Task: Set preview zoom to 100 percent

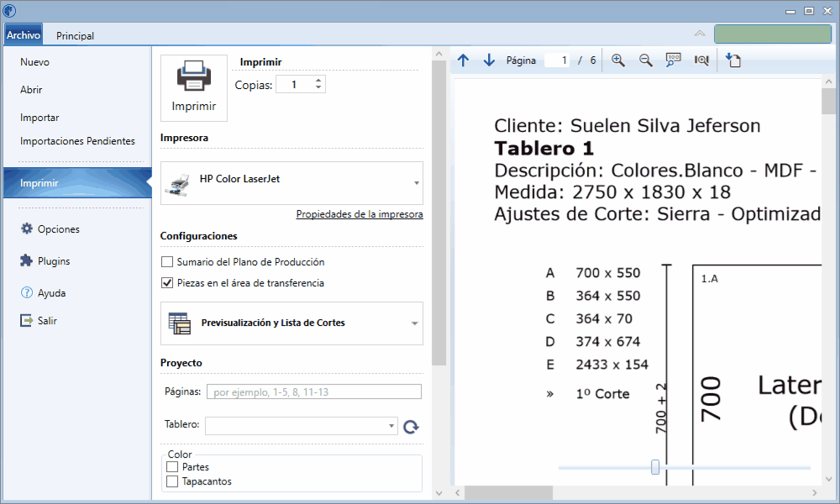Action: pos(674,60)
